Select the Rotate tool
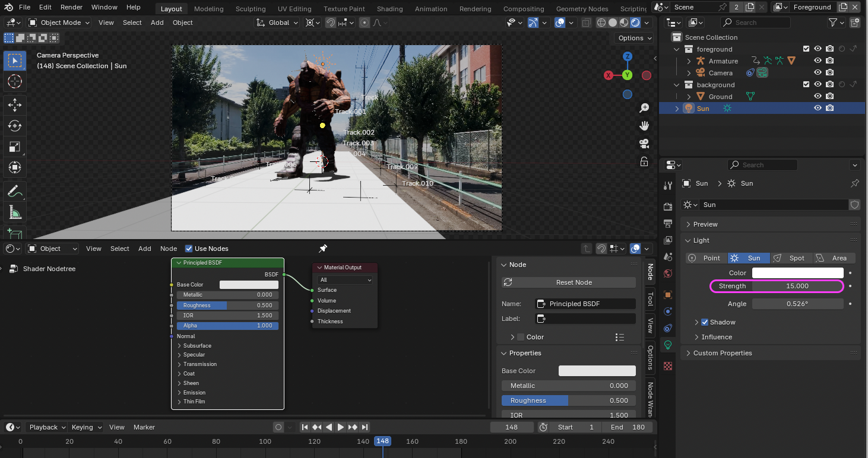 coord(15,126)
